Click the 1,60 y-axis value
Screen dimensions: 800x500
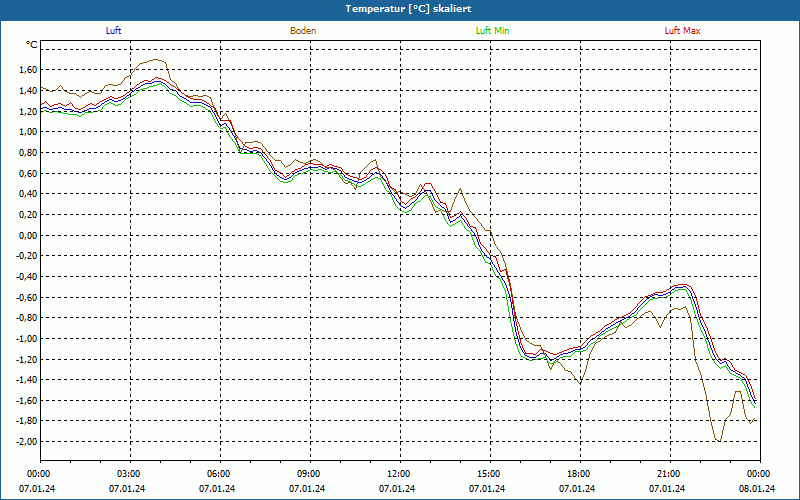(x=29, y=70)
